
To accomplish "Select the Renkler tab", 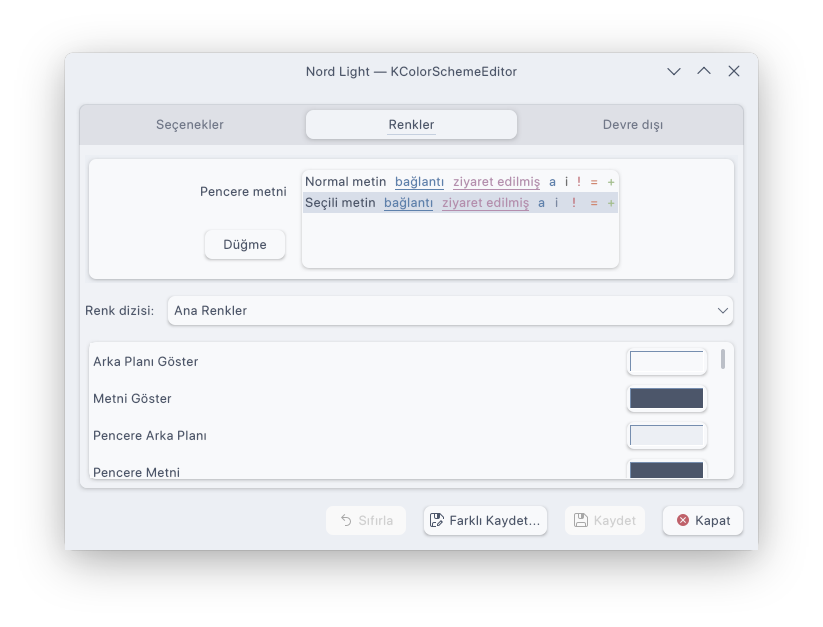I will (412, 125).
